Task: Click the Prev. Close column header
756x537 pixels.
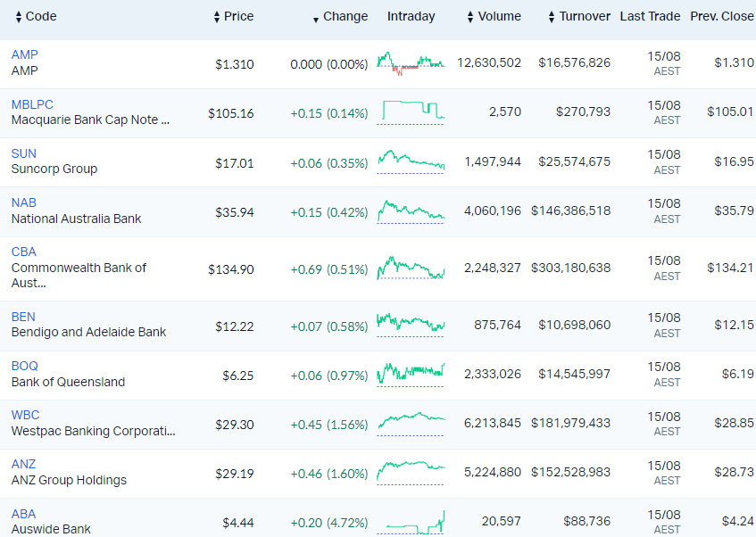Action: (722, 16)
